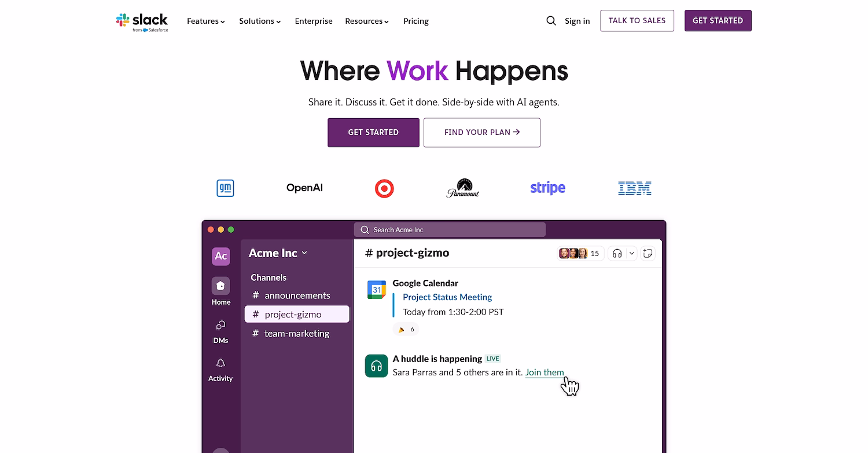Click Sign in link

tap(577, 21)
